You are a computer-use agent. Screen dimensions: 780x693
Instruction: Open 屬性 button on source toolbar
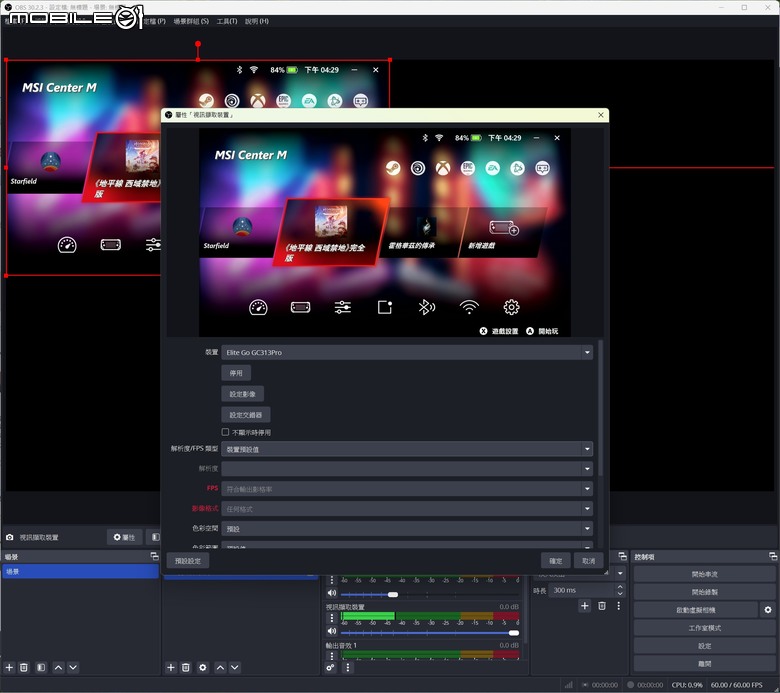(x=124, y=537)
